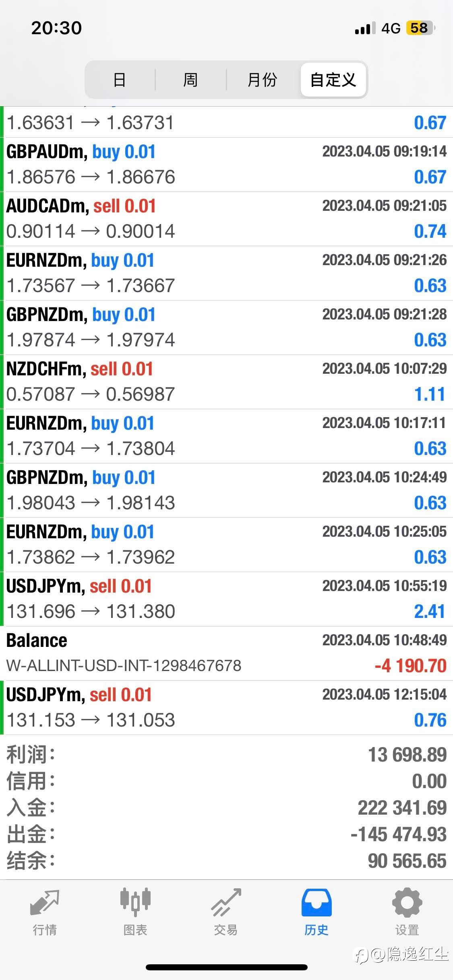Switch to the 月份 month segment

(263, 80)
